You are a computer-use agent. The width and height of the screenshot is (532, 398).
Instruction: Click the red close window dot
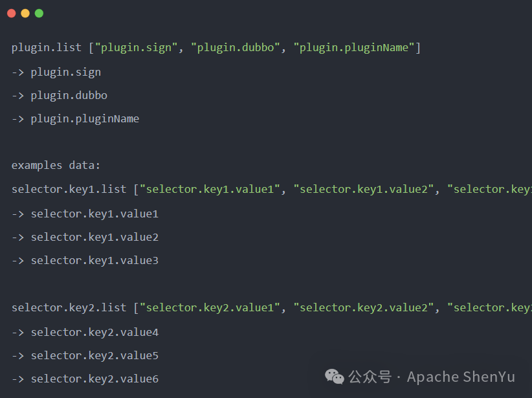(12, 13)
